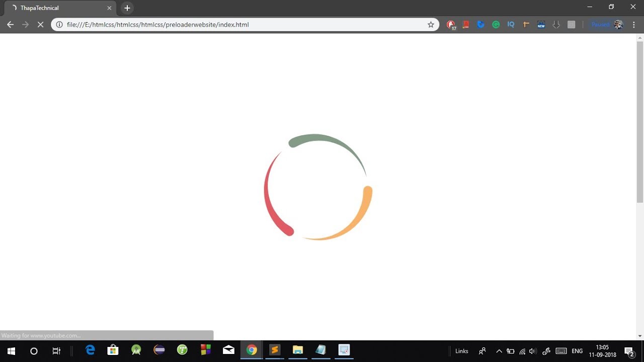
Task: Restore down the Chrome window
Action: click(611, 7)
